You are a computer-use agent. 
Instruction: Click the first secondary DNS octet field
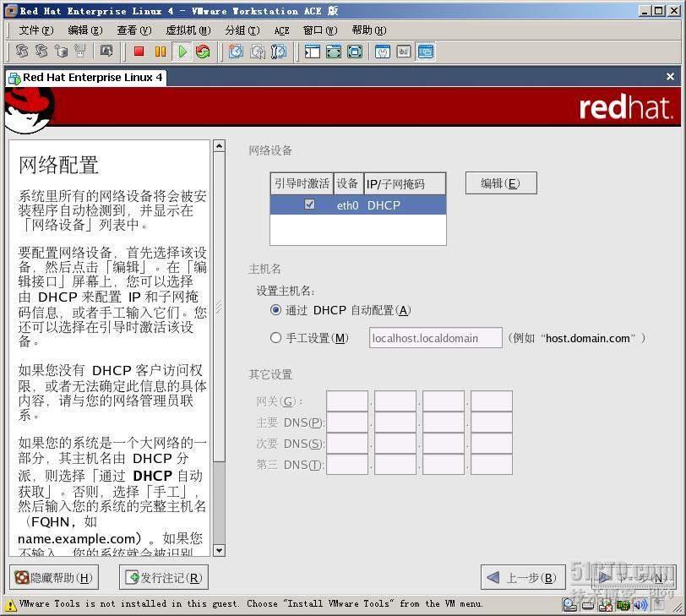(x=347, y=443)
